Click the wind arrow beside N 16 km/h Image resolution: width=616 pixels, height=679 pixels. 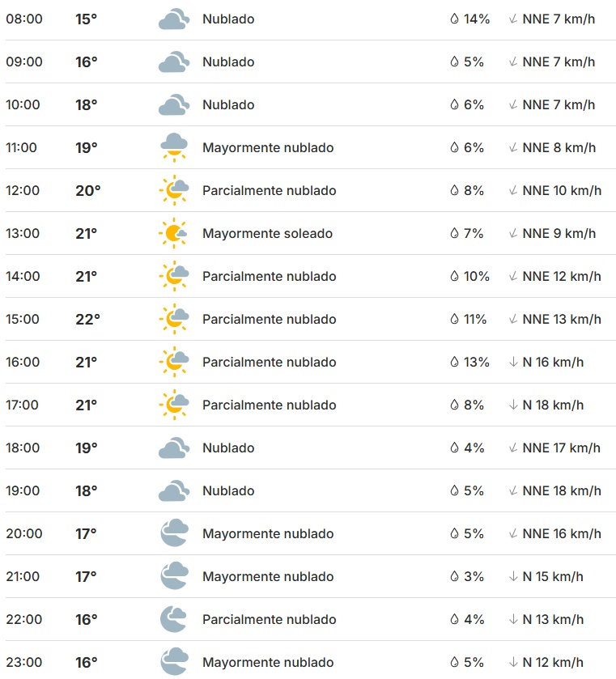pyautogui.click(x=513, y=362)
